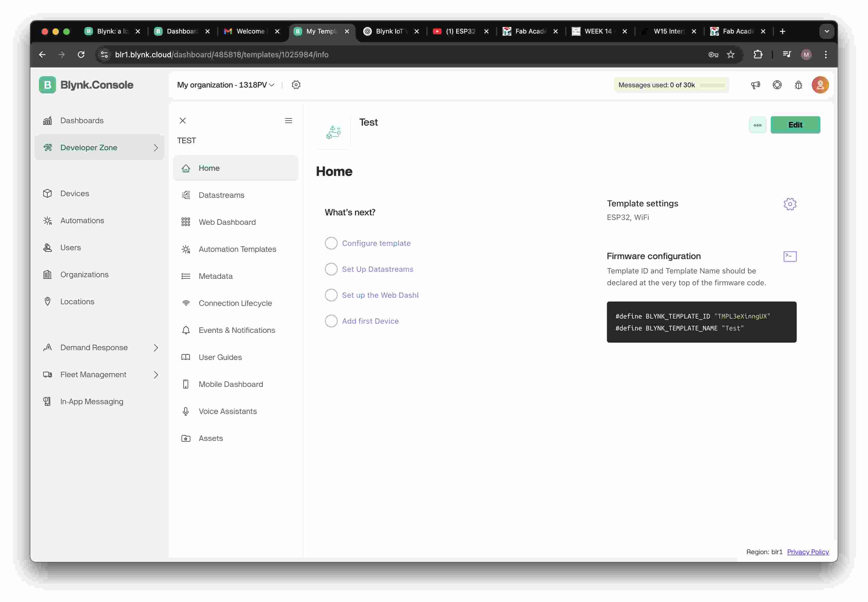Click the Chrome profile M avatar
Viewport: 868px width, 602px height.
[806, 55]
